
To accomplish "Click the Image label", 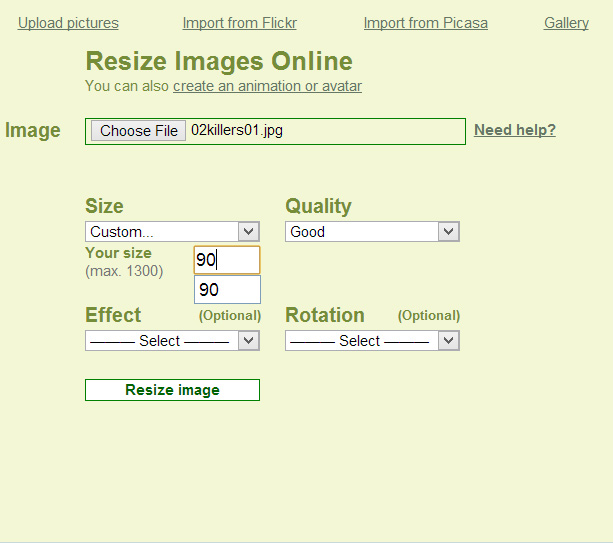I will (33, 131).
